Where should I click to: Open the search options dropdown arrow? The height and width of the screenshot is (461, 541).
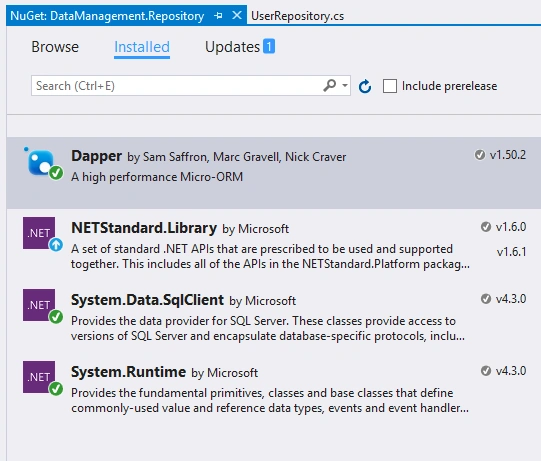[x=344, y=85]
